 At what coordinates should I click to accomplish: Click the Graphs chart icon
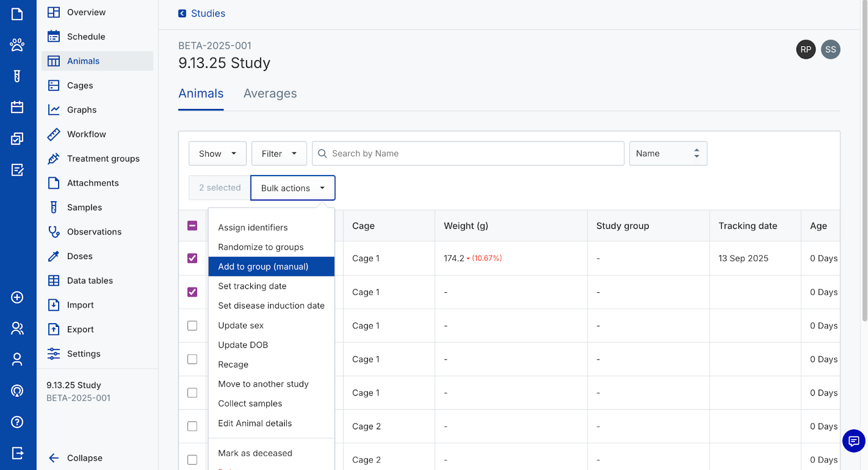click(x=54, y=110)
